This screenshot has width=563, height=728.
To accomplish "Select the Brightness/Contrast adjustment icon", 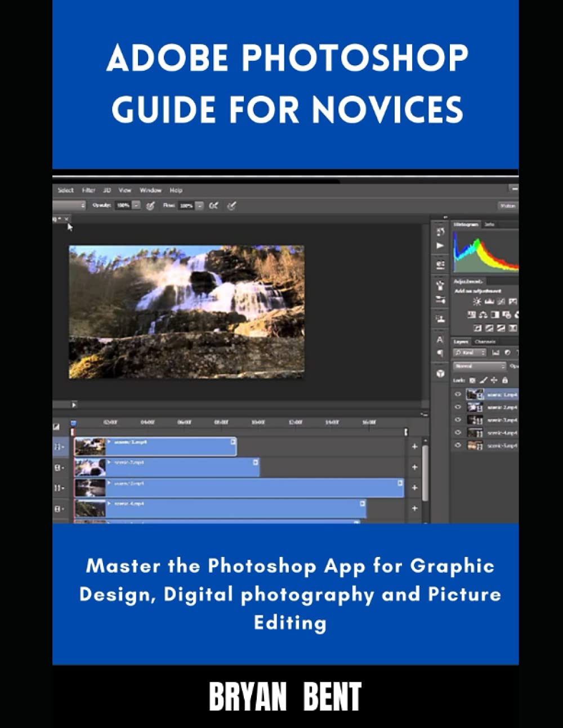I will [x=477, y=302].
